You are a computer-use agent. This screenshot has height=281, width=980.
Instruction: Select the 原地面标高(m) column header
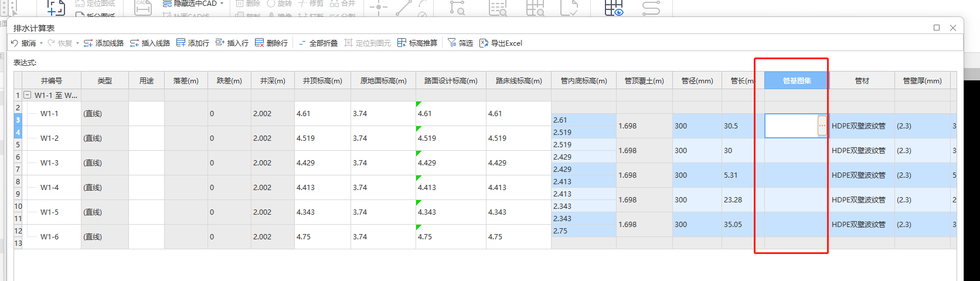tap(383, 80)
